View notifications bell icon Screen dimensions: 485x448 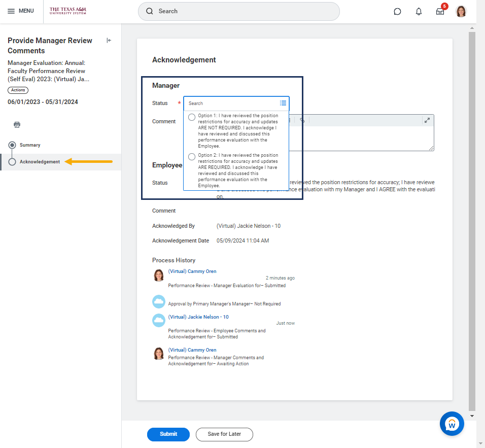[419, 12]
